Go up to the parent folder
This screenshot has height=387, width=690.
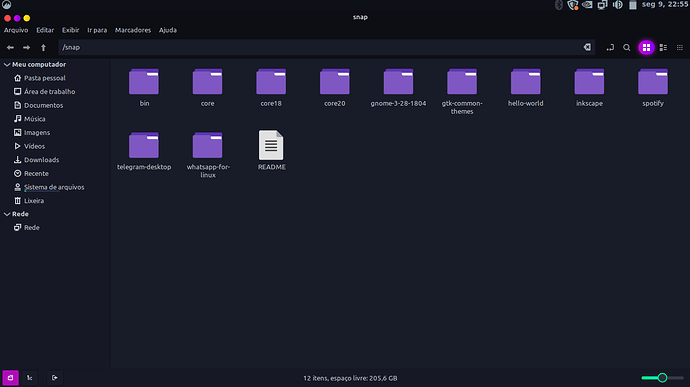click(x=43, y=48)
